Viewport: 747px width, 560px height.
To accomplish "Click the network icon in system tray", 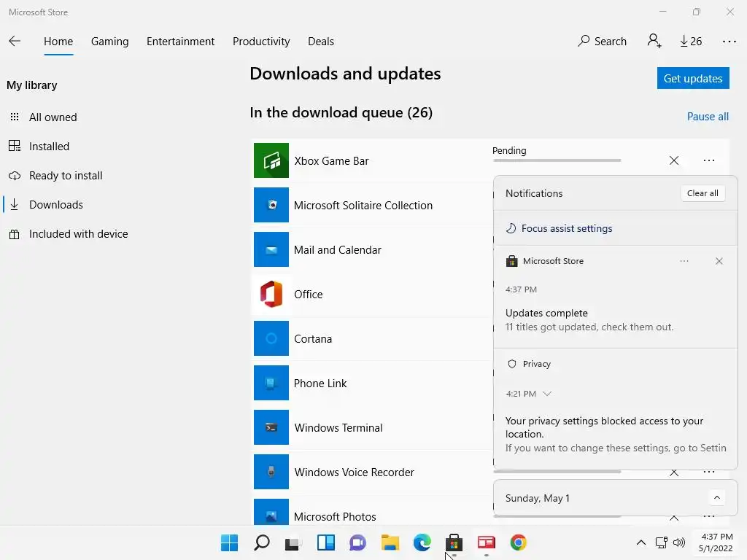I will pos(661,542).
